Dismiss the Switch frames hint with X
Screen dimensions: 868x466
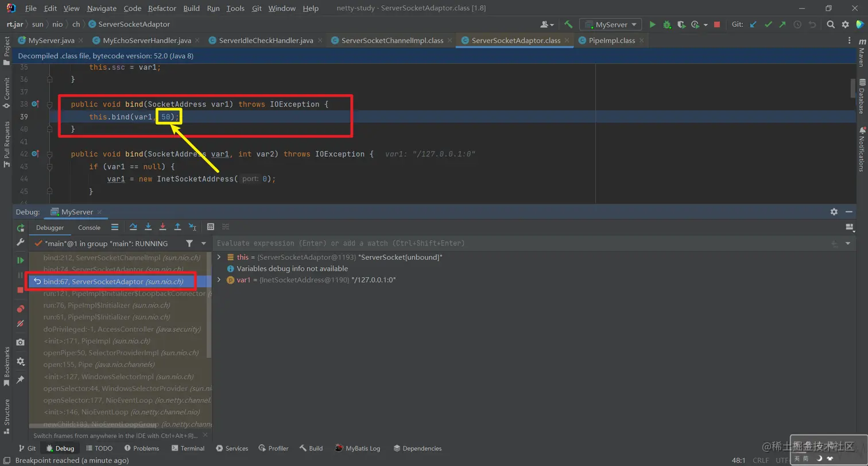(206, 436)
